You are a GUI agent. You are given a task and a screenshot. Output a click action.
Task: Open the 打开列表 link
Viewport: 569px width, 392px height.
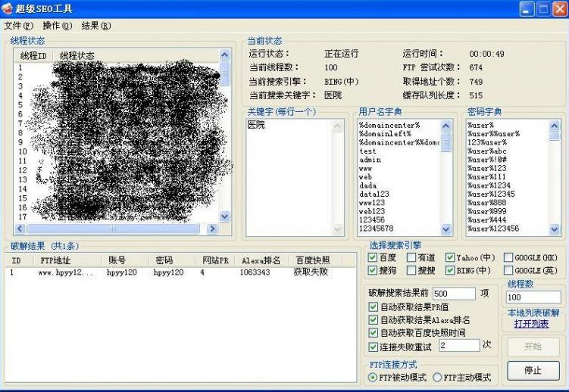click(x=531, y=324)
